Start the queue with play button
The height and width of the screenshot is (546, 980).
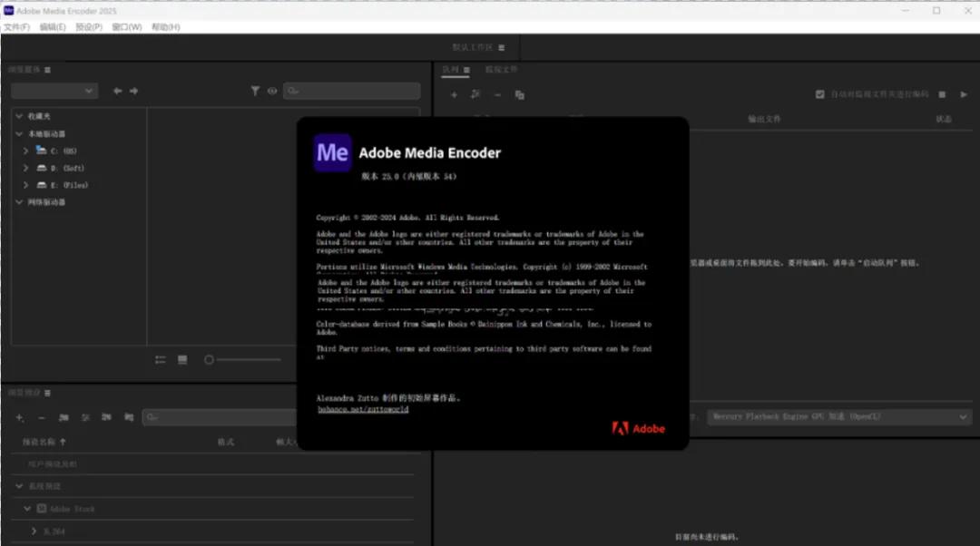coord(964,94)
